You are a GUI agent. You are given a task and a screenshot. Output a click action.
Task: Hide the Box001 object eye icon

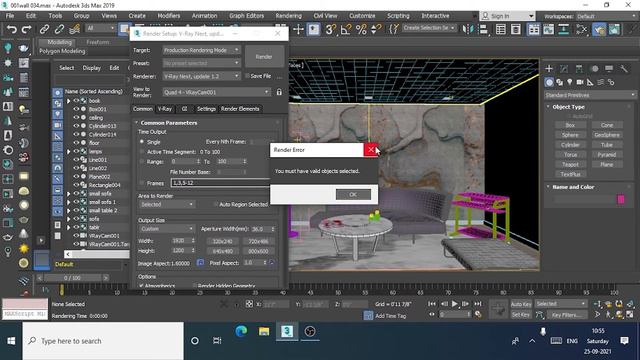(x=76, y=109)
